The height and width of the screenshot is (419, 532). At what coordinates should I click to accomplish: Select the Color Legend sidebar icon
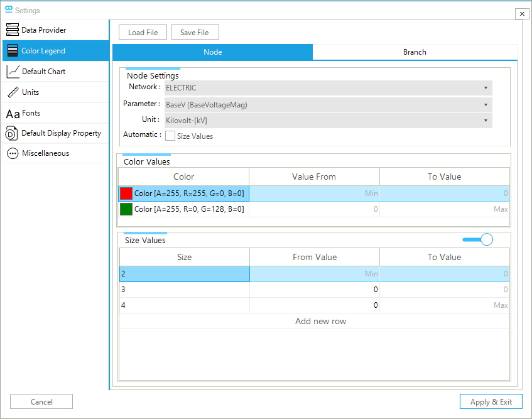click(x=13, y=51)
